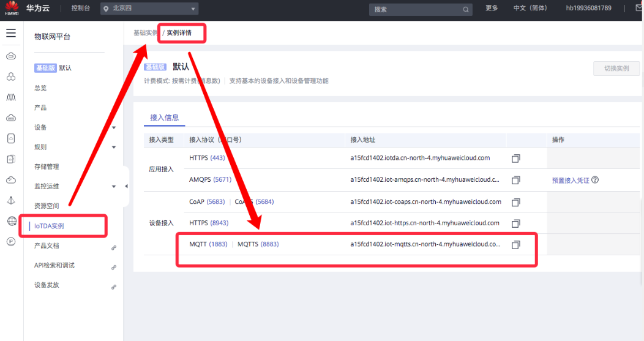
Task: Click the location pin icon by 北京四
Action: point(107,9)
